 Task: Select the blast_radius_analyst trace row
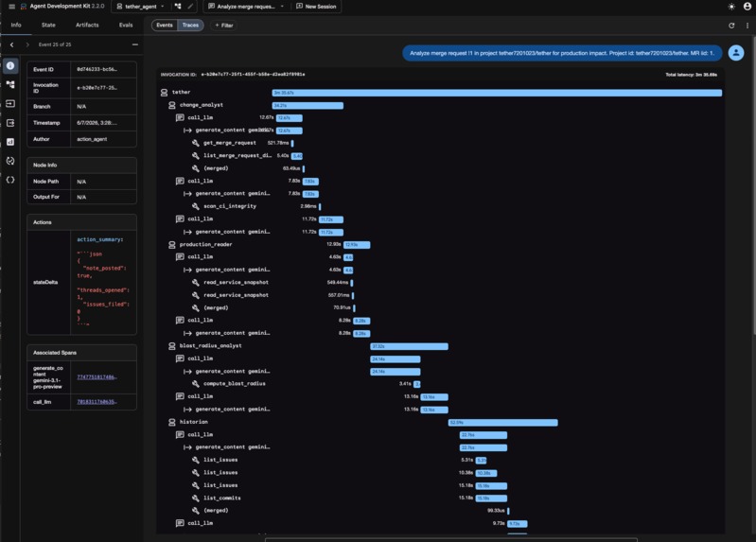441,346
